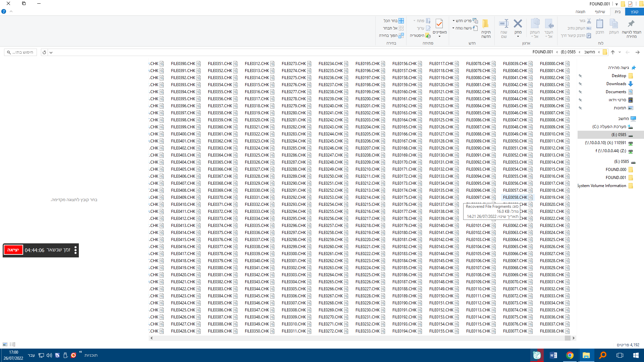The height and width of the screenshot is (362, 644).
Task: Click the Delete (מחק) X icon
Action: point(518,24)
